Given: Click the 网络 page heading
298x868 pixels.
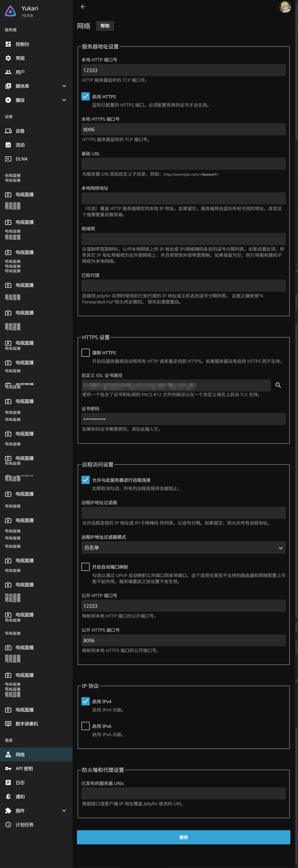Looking at the screenshot, I should coord(83,26).
